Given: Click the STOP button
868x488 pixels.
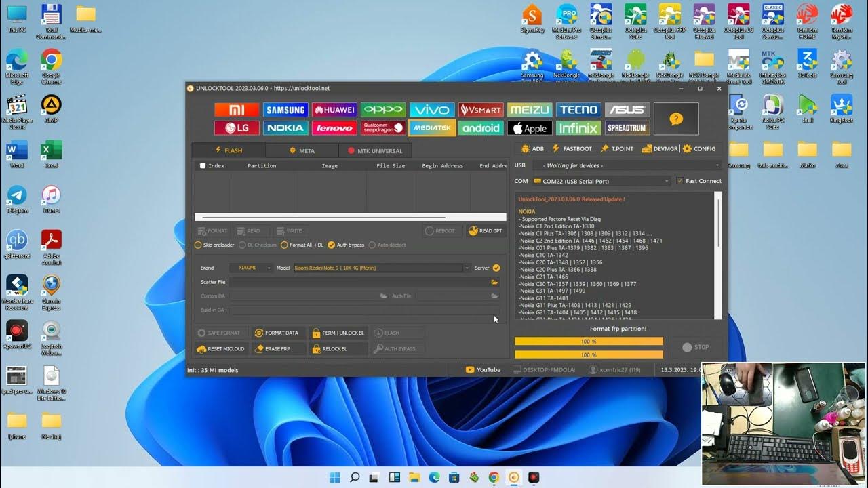Looking at the screenshot, I should 695,347.
